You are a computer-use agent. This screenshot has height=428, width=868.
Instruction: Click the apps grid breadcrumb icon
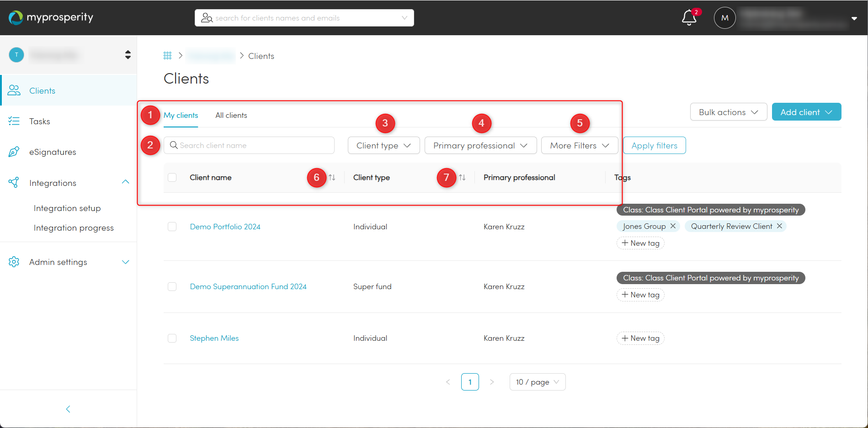tap(167, 56)
